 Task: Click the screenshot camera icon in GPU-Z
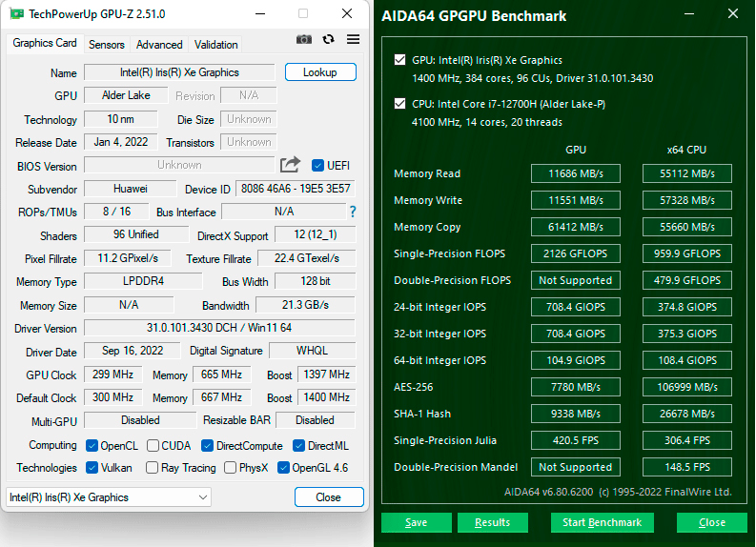(304, 39)
